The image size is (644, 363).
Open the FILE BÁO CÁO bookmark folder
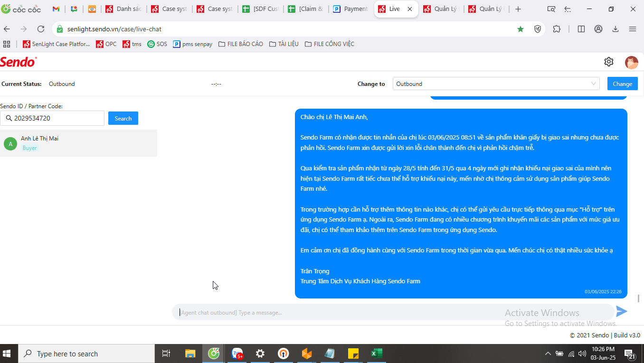pyautogui.click(x=240, y=44)
